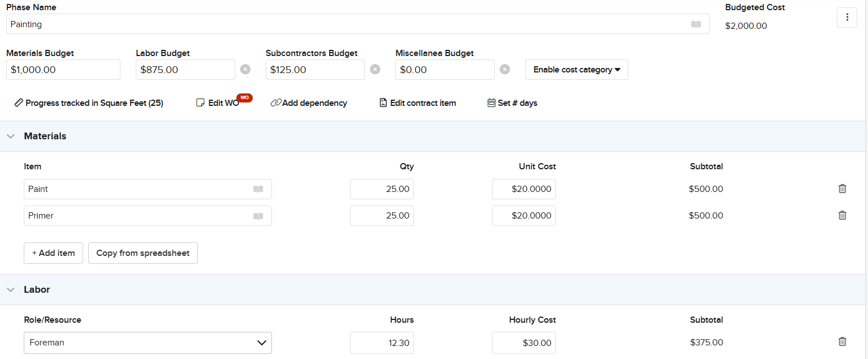Click Add dependency link
Image resolution: width=868 pixels, height=359 pixels.
pos(309,103)
